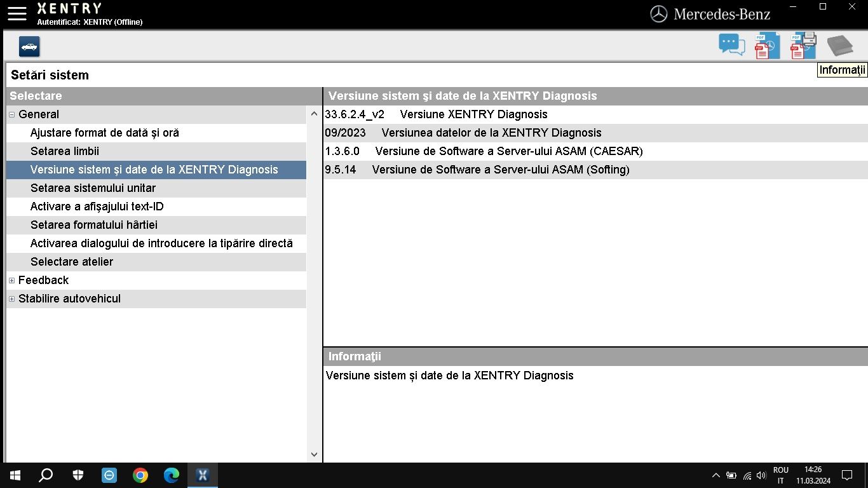868x488 pixels.
Task: Click the PDF print icon
Action: pyautogui.click(x=803, y=46)
